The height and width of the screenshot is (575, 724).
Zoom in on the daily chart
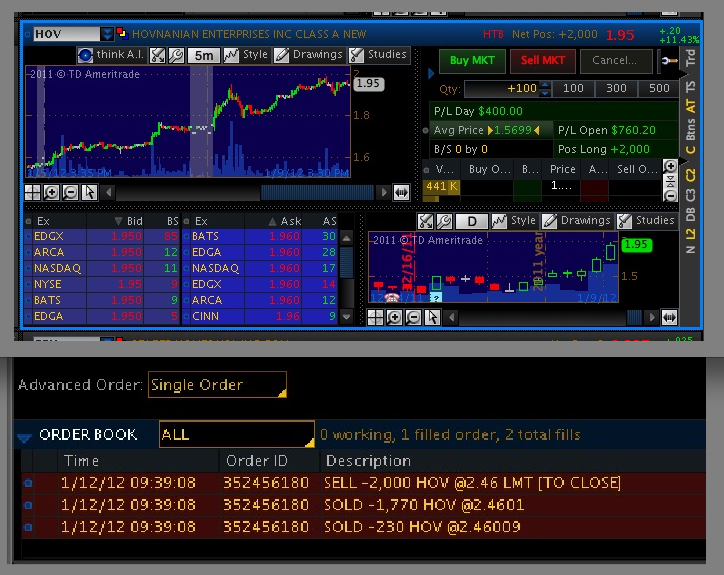(394, 317)
